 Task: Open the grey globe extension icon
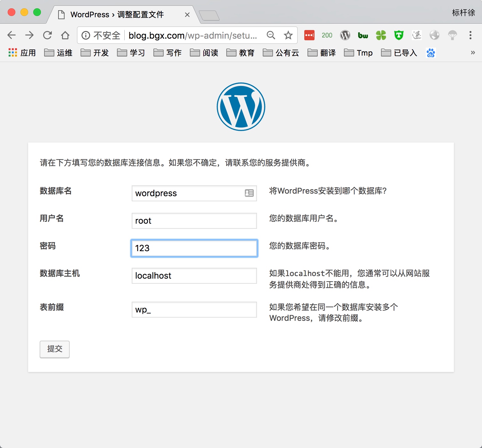point(434,35)
